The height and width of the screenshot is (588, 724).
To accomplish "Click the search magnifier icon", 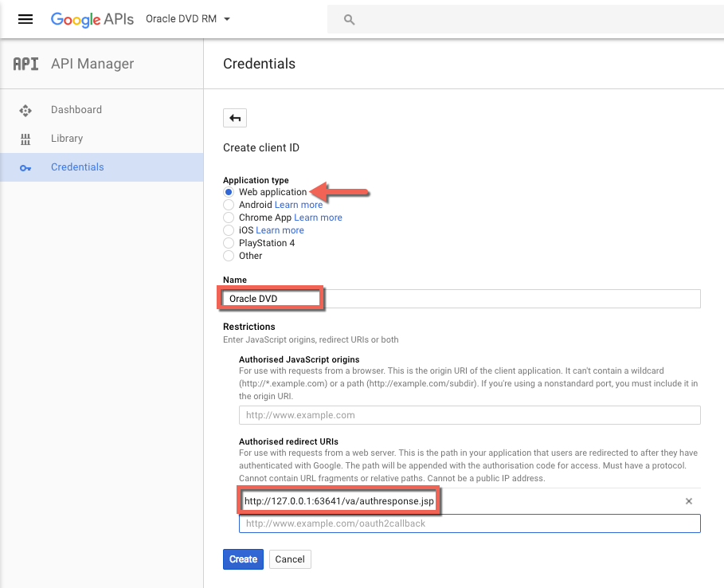I will click(x=349, y=19).
